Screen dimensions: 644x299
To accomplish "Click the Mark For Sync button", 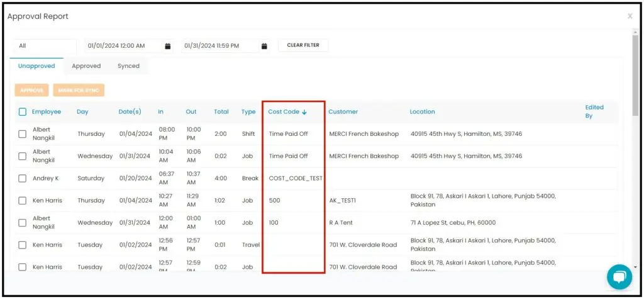I will tap(79, 91).
